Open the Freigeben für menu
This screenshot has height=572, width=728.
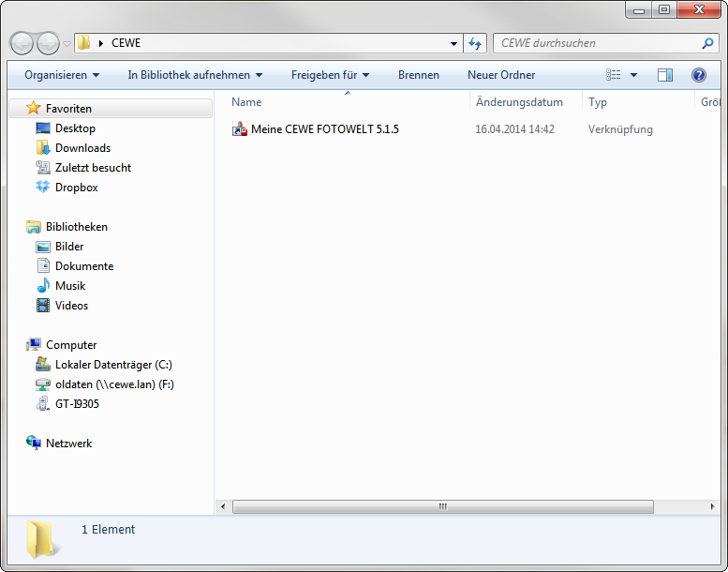pyautogui.click(x=330, y=75)
